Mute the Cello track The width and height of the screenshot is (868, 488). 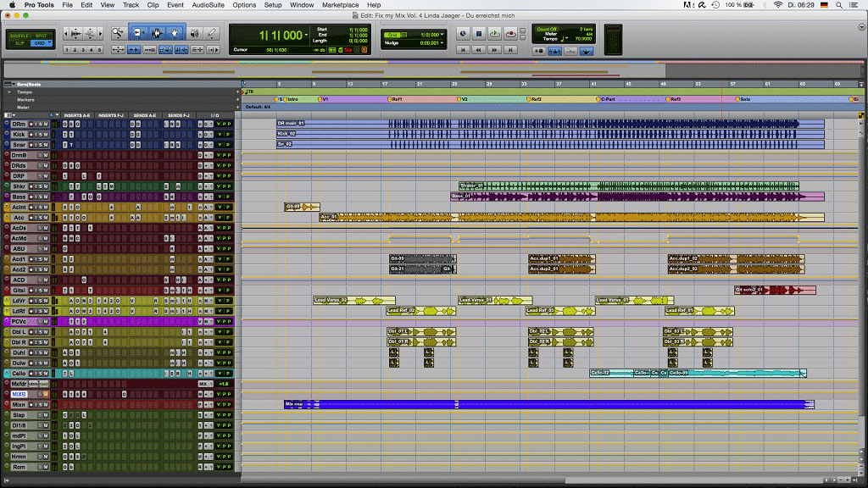[46, 374]
